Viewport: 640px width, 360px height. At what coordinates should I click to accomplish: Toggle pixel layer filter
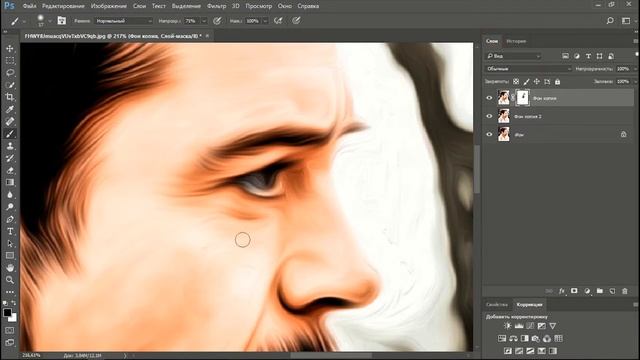coord(565,56)
